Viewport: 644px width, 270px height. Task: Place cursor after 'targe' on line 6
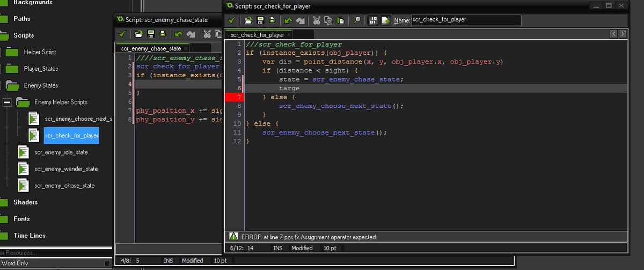tap(301, 88)
